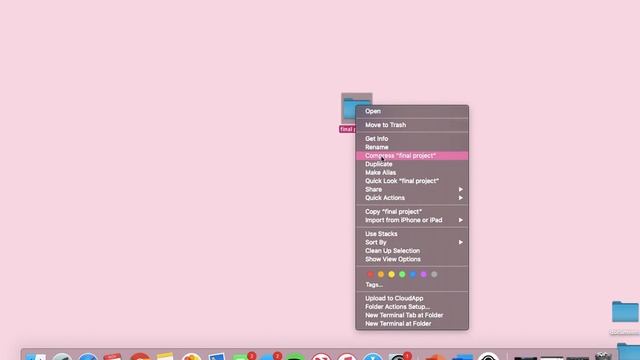This screenshot has width=640, height=360.
Task: Expand the Share submenu
Action: (x=412, y=189)
